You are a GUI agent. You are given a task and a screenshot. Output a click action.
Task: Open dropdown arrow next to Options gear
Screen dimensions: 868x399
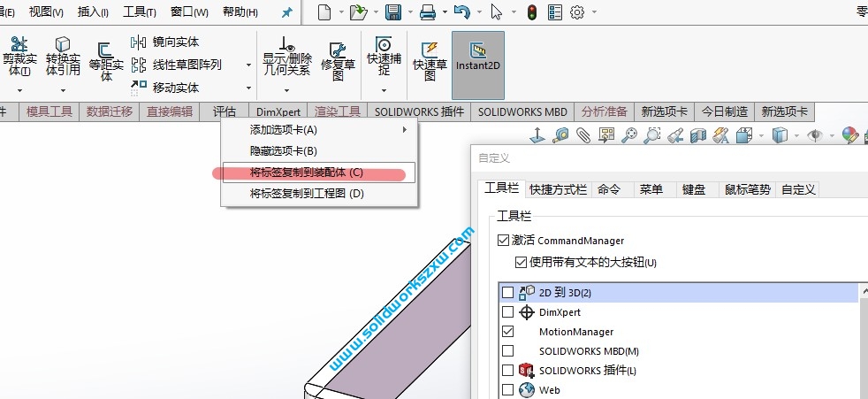click(x=594, y=12)
